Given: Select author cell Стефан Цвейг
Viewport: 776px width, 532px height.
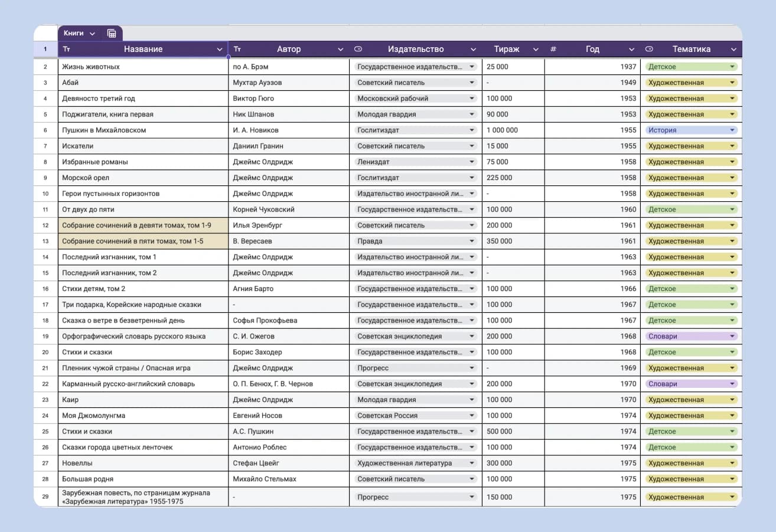Looking at the screenshot, I should pyautogui.click(x=289, y=463).
